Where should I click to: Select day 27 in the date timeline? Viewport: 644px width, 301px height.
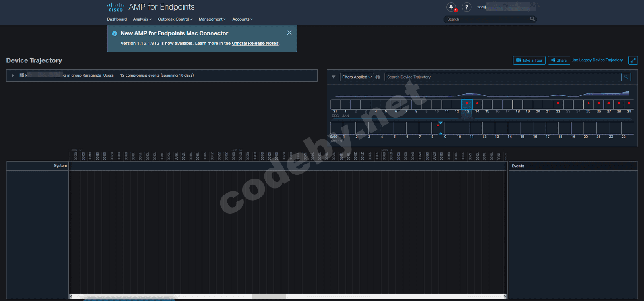coord(609,104)
